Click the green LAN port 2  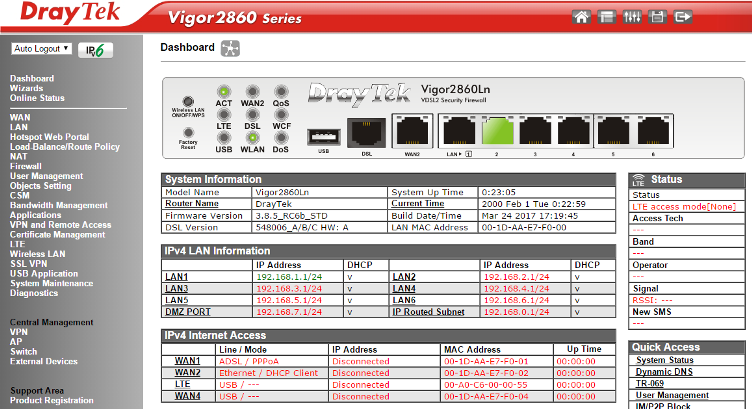[497, 130]
